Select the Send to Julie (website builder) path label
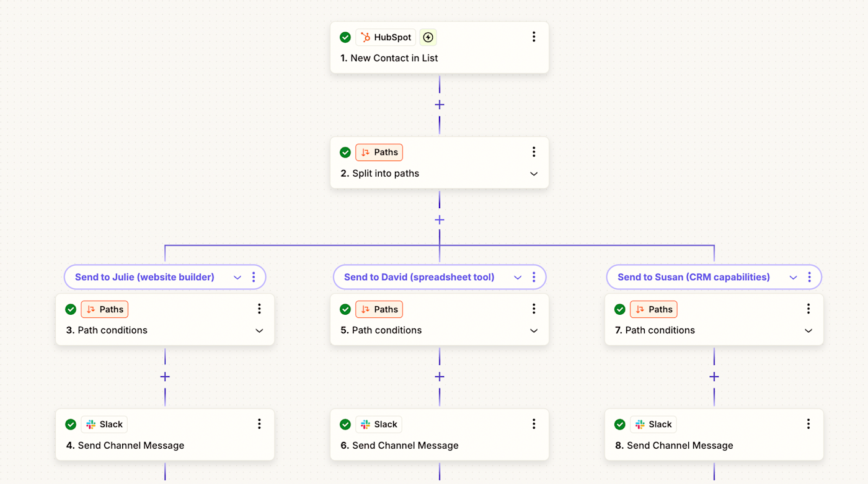This screenshot has width=868, height=484. (144, 277)
